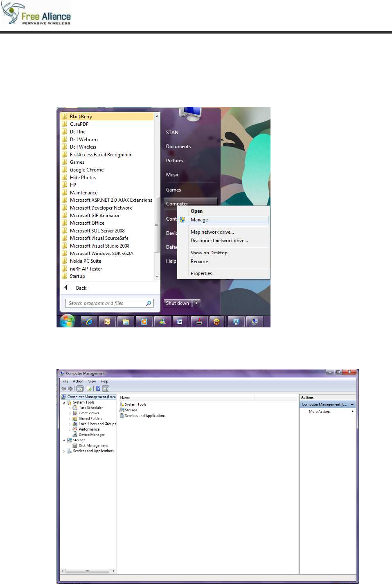Click the Shut down button
This screenshot has width=392, height=584.
point(178,303)
